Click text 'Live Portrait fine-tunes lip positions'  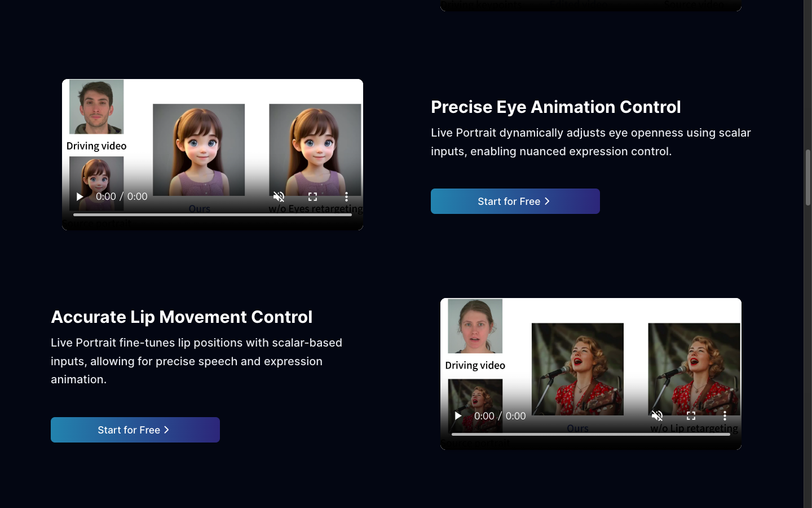coord(160,343)
